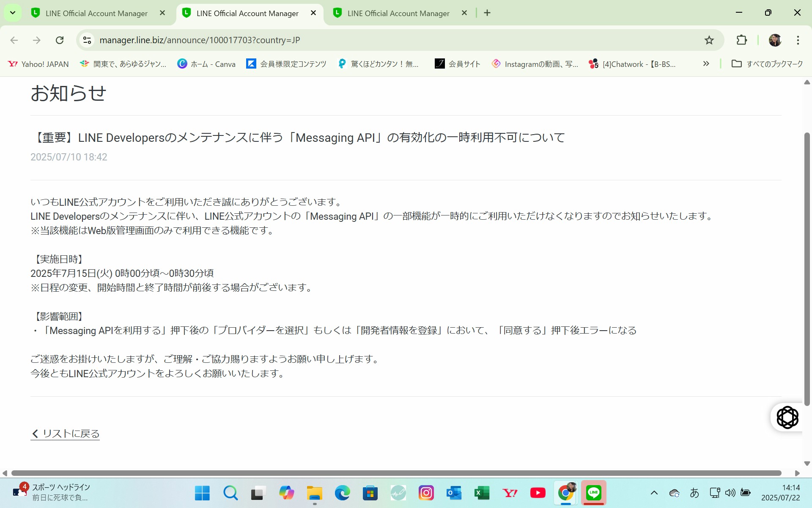Close the active announcement tab
Viewport: 812px width, 508px height.
[313, 13]
